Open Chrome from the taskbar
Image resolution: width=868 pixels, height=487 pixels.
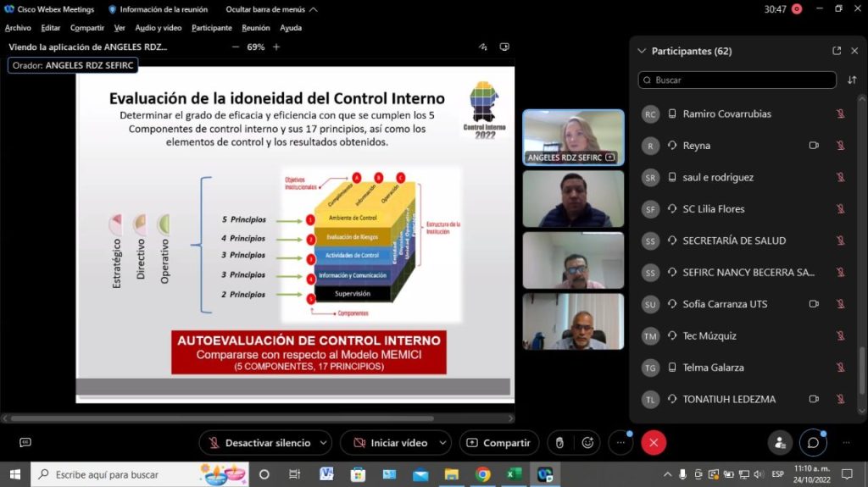tap(482, 474)
